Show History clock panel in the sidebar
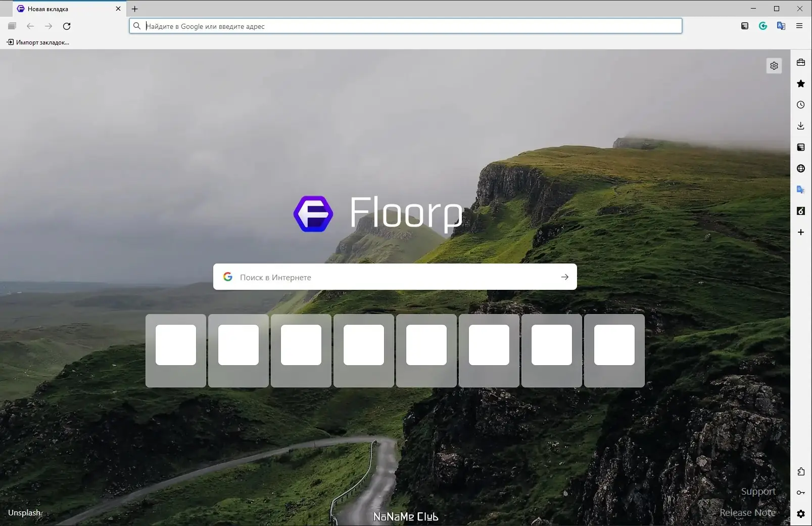 click(801, 105)
